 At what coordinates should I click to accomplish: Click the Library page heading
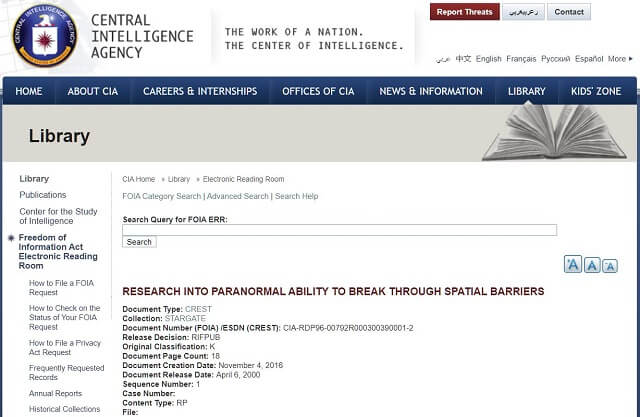pos(59,136)
